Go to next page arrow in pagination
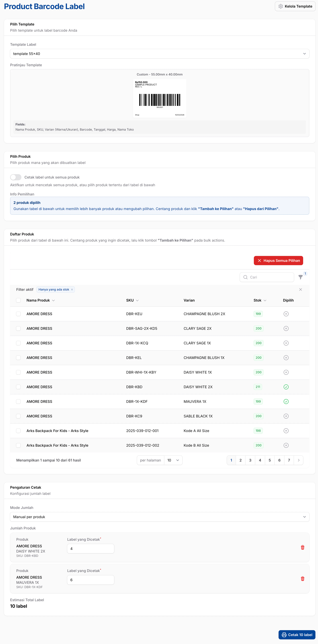 299,460
